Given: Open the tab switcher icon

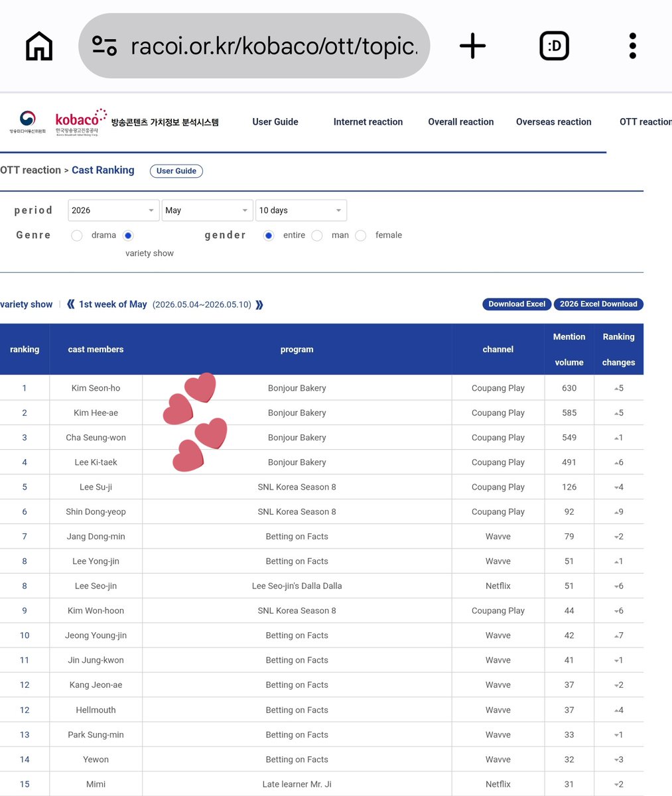Looking at the screenshot, I should (x=554, y=46).
